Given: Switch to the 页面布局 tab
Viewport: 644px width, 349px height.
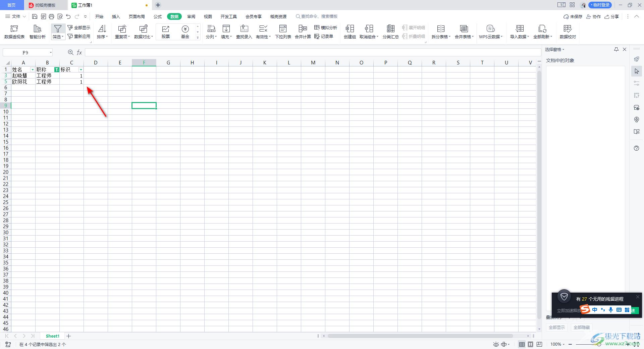Looking at the screenshot, I should tap(137, 16).
